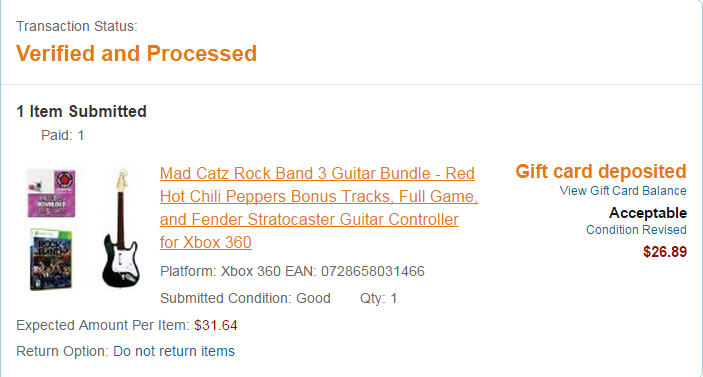Click the Do not return items link
The height and width of the screenshot is (377, 703).
174,351
